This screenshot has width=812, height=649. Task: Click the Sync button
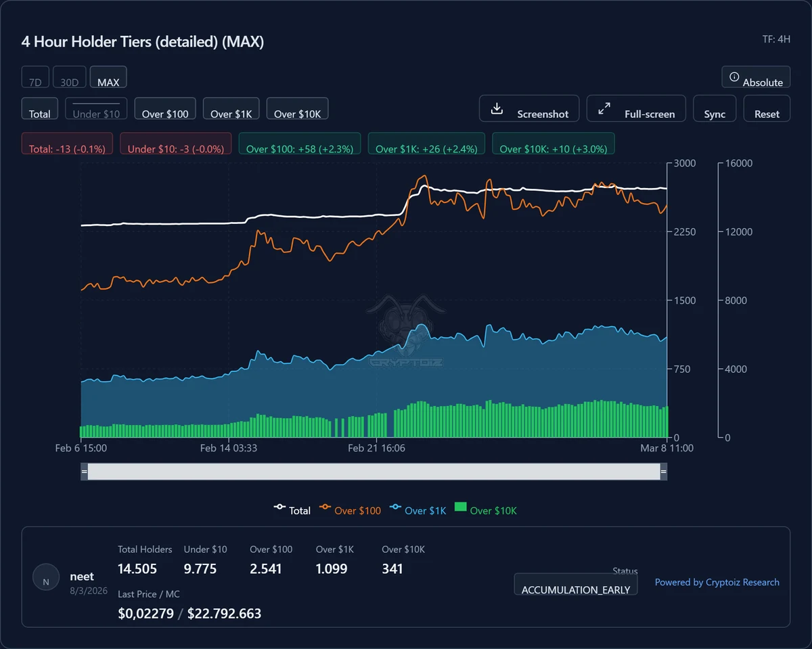click(x=715, y=108)
